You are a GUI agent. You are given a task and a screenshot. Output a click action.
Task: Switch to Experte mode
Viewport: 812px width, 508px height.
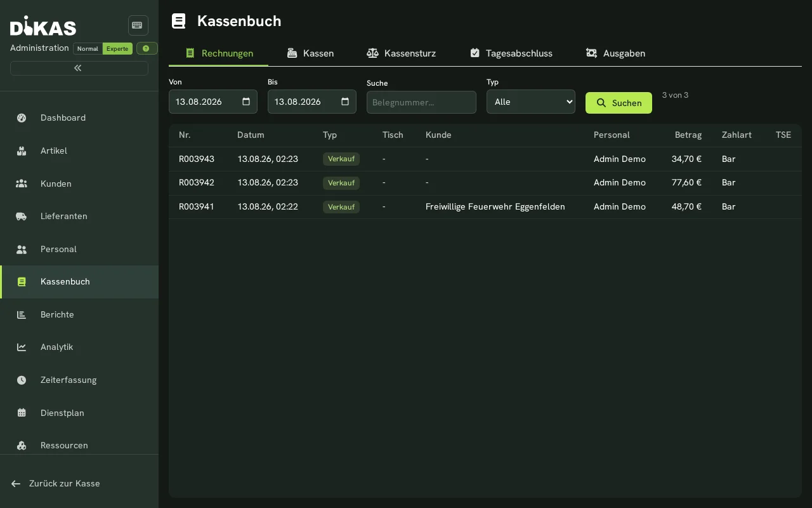pos(117,49)
